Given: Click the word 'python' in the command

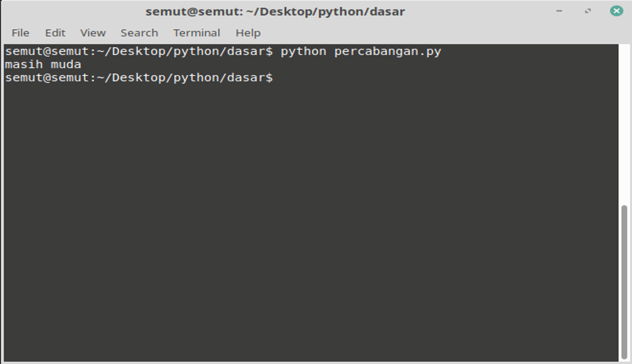Looking at the screenshot, I should 303,52.
